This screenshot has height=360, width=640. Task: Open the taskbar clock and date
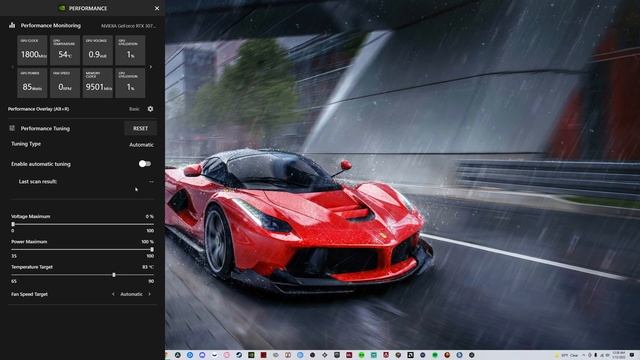point(618,355)
